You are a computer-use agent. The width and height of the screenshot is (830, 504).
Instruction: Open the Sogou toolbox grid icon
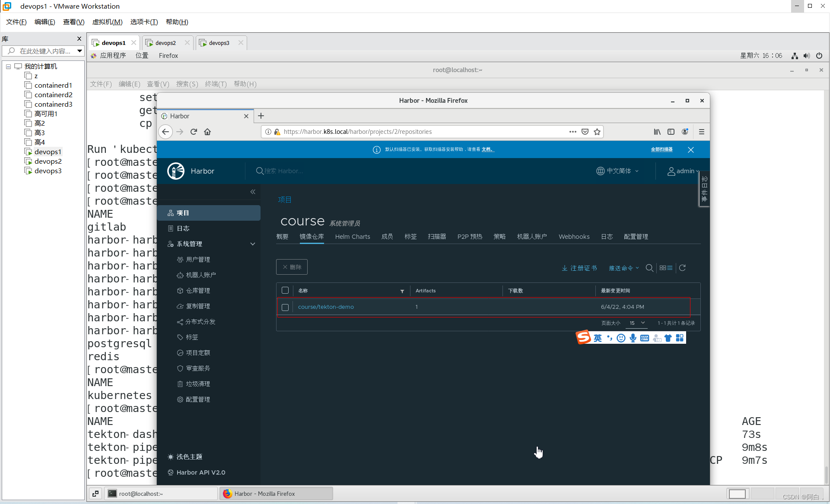click(680, 338)
